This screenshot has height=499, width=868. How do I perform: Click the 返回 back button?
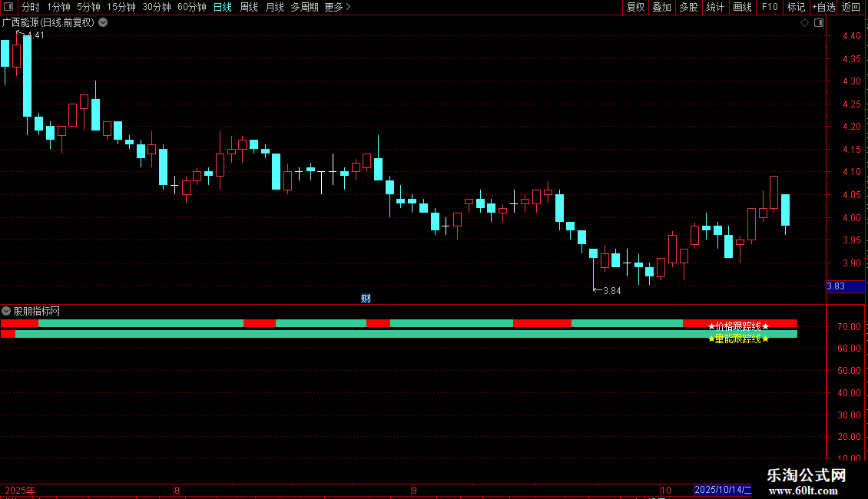pyautogui.click(x=851, y=7)
